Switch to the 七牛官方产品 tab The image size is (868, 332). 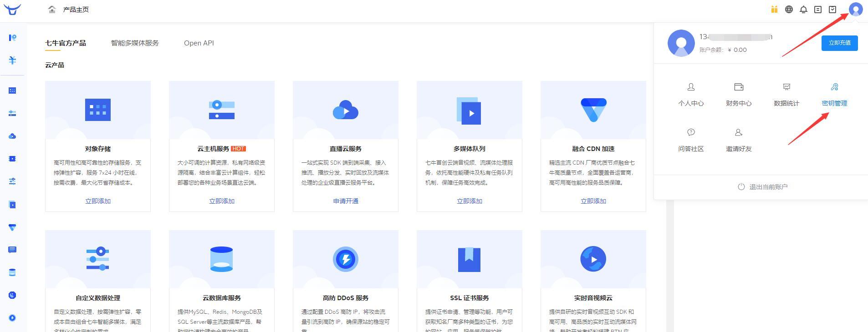pyautogui.click(x=66, y=43)
